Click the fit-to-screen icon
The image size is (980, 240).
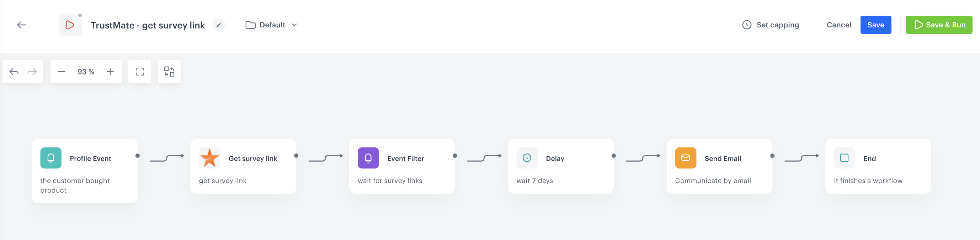click(x=140, y=71)
